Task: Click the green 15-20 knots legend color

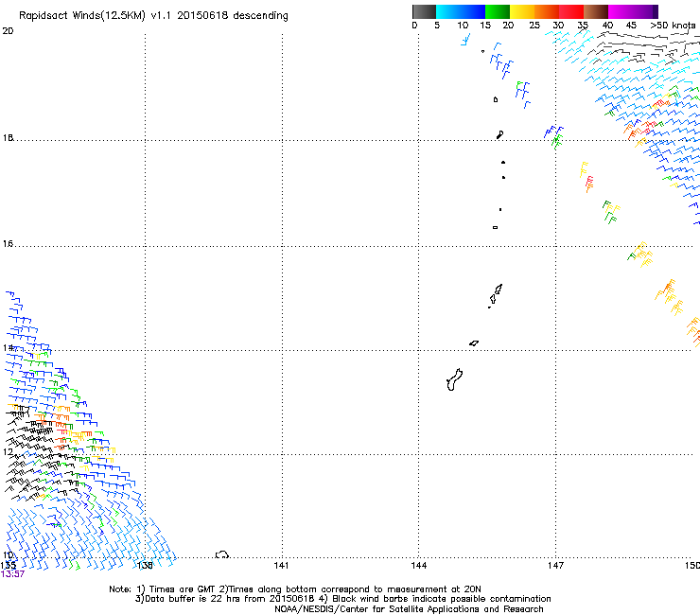Action: click(498, 11)
